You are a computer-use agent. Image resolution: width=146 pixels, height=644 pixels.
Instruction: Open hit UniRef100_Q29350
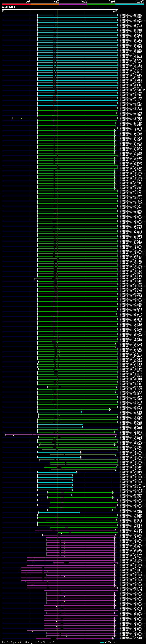pyautogui.click(x=131, y=409)
